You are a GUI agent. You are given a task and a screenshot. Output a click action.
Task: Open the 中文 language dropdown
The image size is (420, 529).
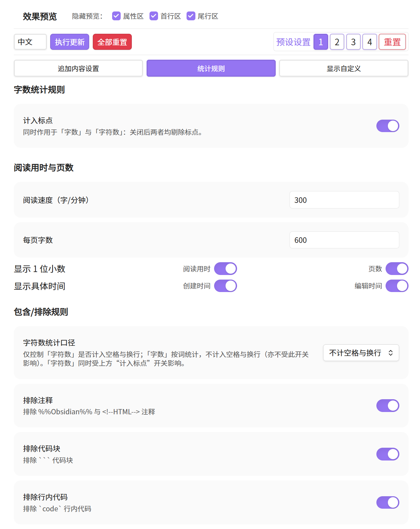pos(30,42)
